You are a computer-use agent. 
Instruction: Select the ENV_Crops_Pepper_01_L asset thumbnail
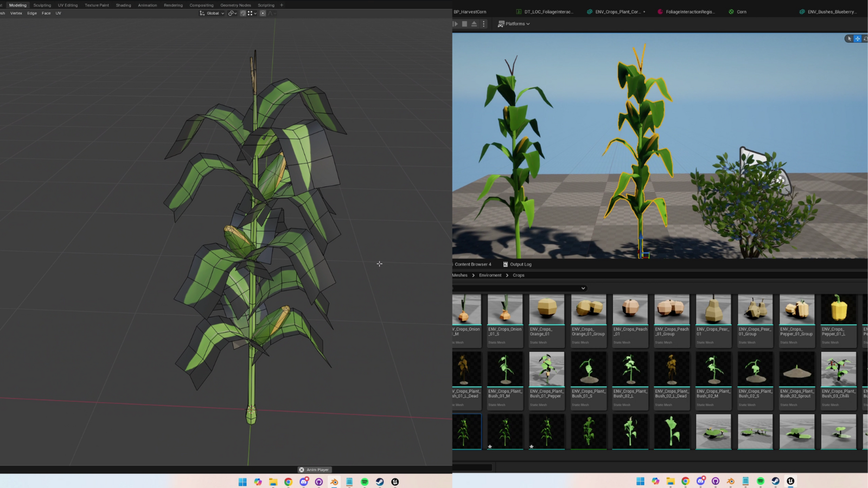tap(839, 310)
